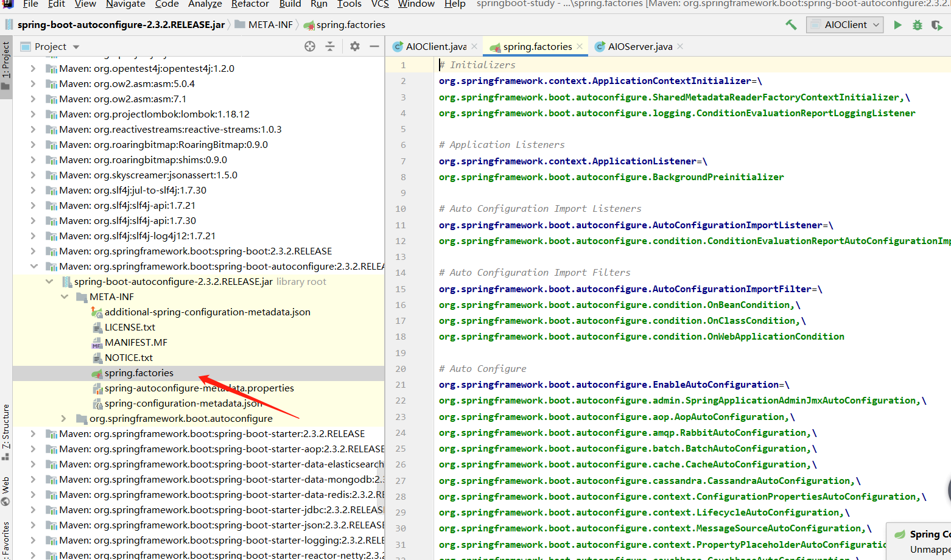Collapse spring-boot-autoconfigure Maven library node

pos(33,267)
